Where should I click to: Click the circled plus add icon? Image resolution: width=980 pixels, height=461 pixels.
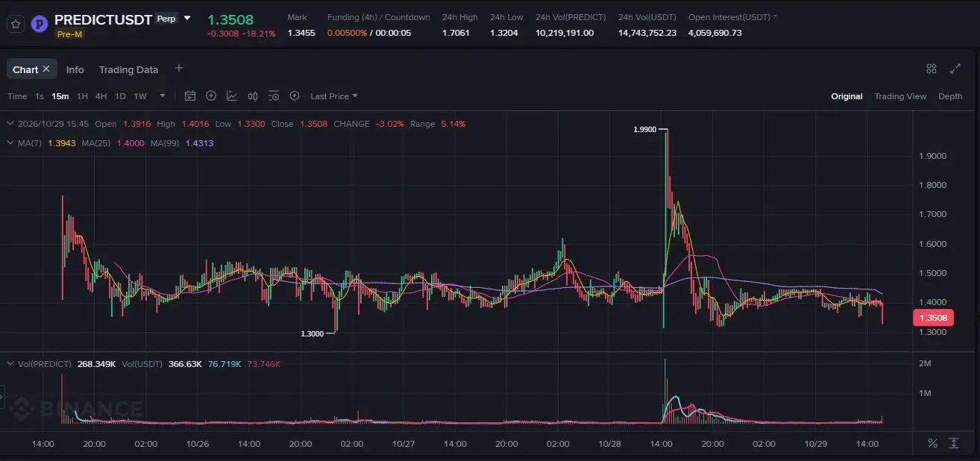(211, 96)
